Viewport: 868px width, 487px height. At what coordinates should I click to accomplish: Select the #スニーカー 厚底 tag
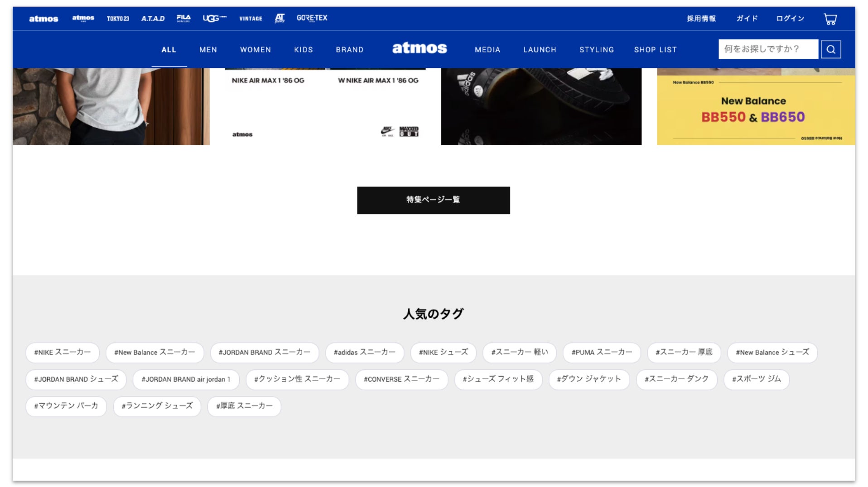pos(684,353)
